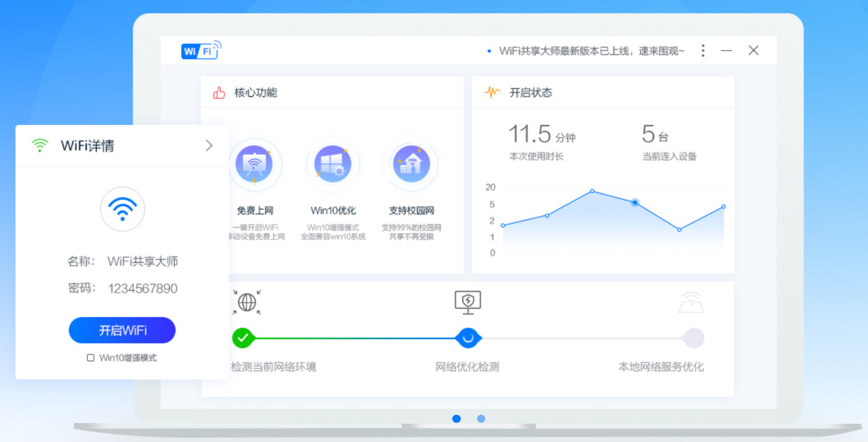Click the green completed step checkmark
This screenshot has width=868, height=442.
[x=243, y=338]
